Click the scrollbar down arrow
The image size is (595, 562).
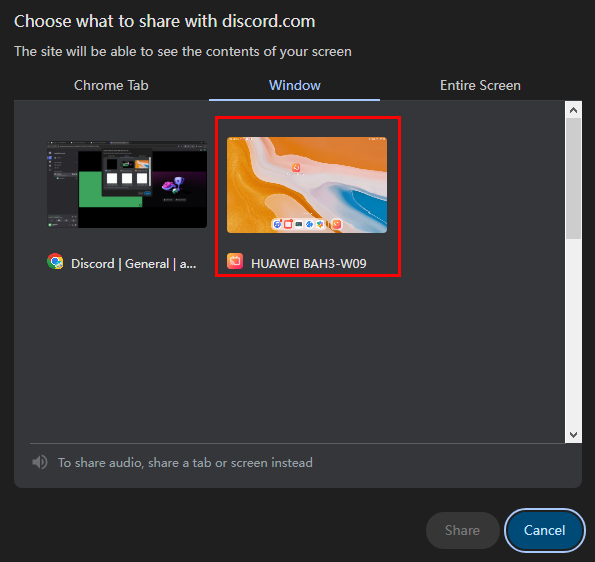[x=573, y=434]
